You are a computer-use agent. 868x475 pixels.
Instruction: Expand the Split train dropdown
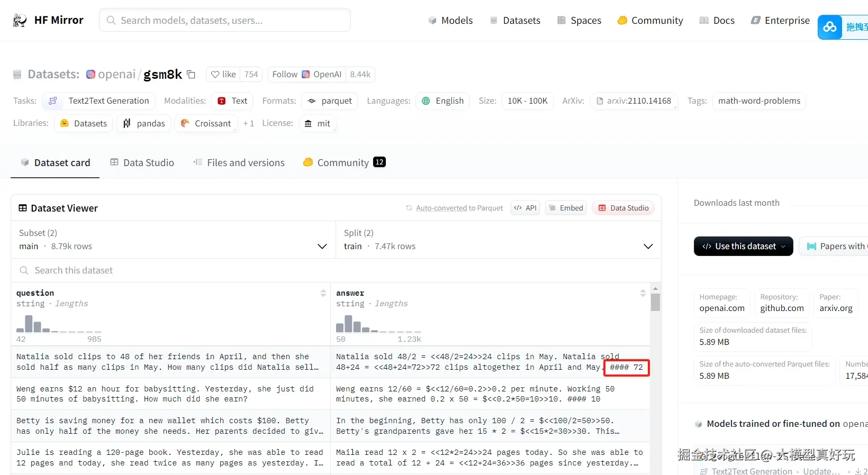499,240
